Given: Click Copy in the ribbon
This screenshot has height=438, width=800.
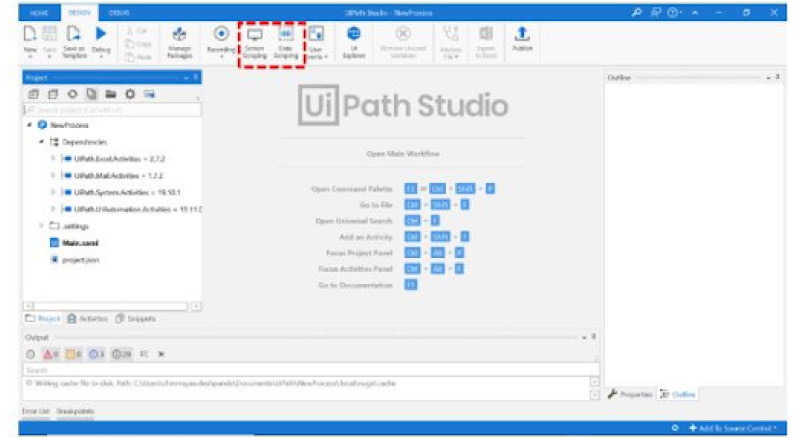Looking at the screenshot, I should (x=139, y=44).
